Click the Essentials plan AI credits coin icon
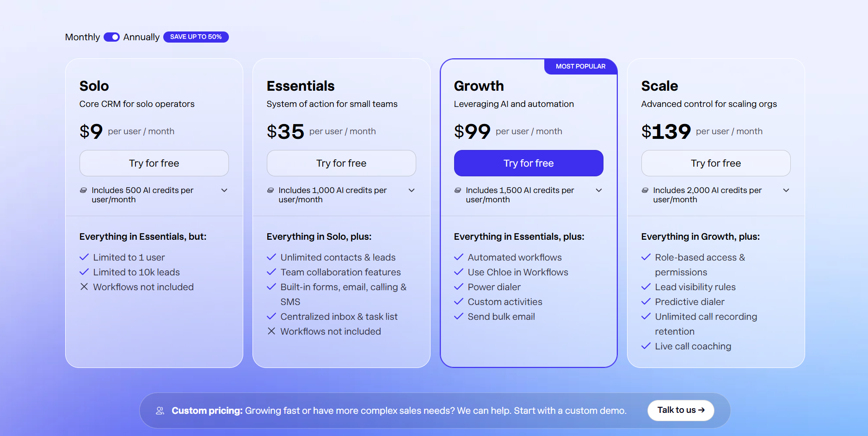This screenshot has width=868, height=436. 271,190
